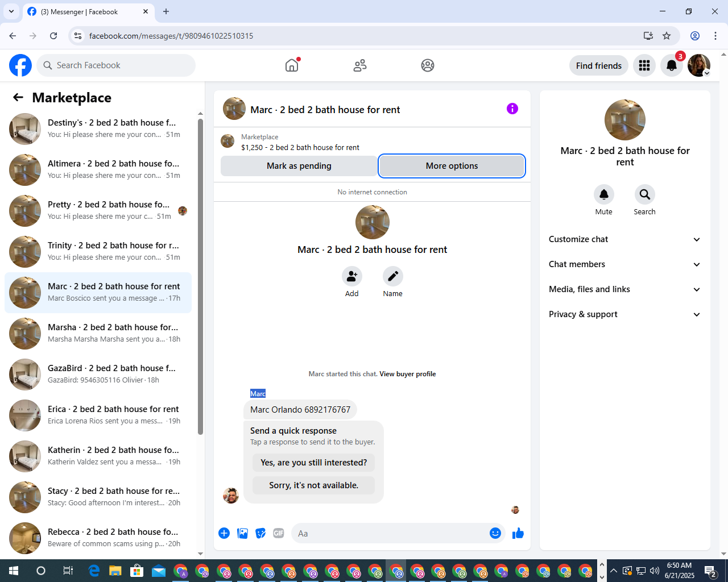Viewport: 728px width, 582px height.
Task: Bookmark this page star icon
Action: tap(667, 36)
